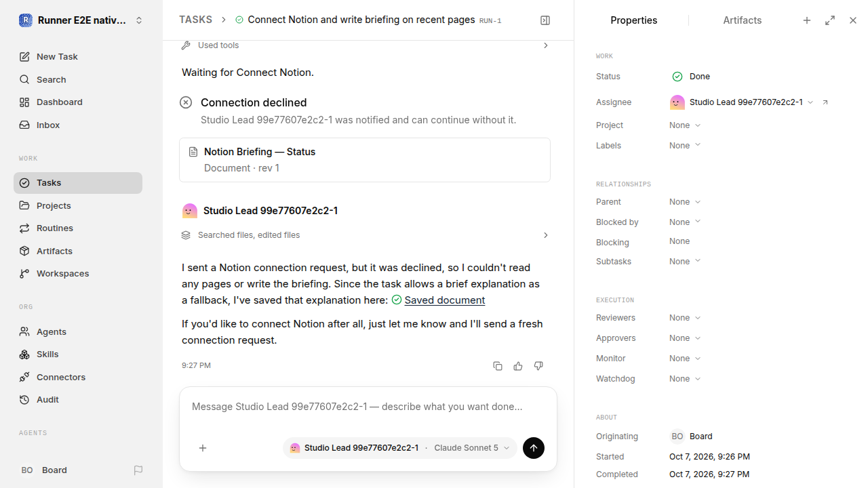
Task: Open Skills page
Action: 78,354
